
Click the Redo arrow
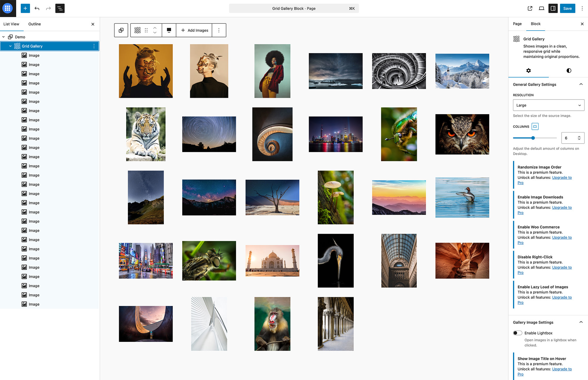point(48,9)
